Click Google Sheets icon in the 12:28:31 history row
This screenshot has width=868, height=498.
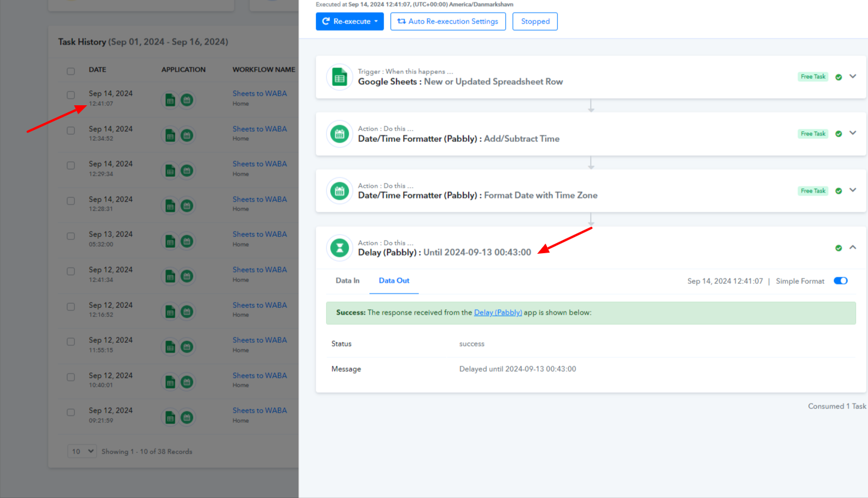tap(170, 206)
